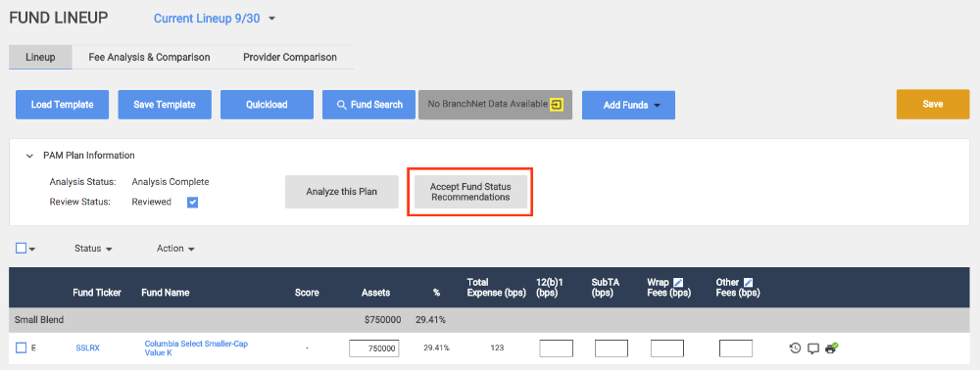Click the Quickload button
This screenshot has height=370, width=980.
click(267, 105)
